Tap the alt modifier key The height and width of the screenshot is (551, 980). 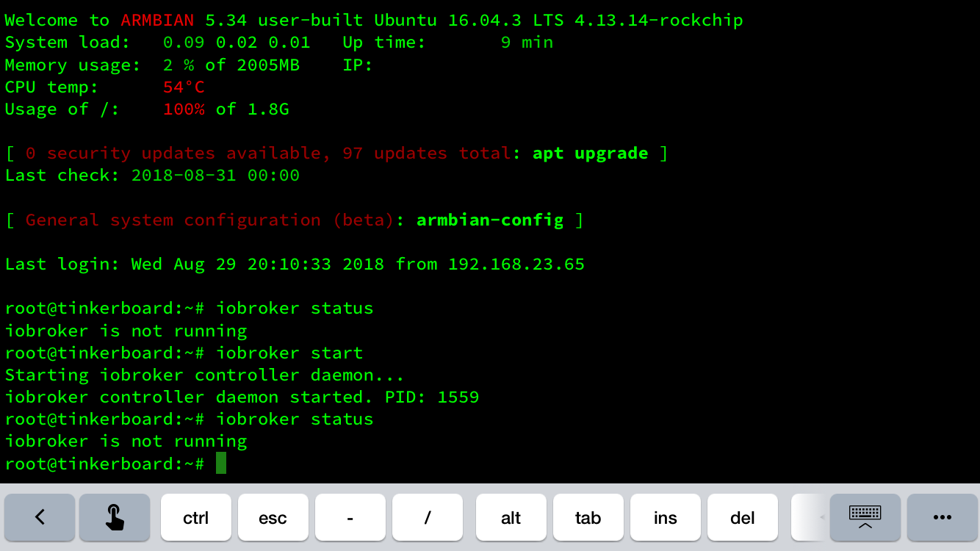tap(511, 517)
